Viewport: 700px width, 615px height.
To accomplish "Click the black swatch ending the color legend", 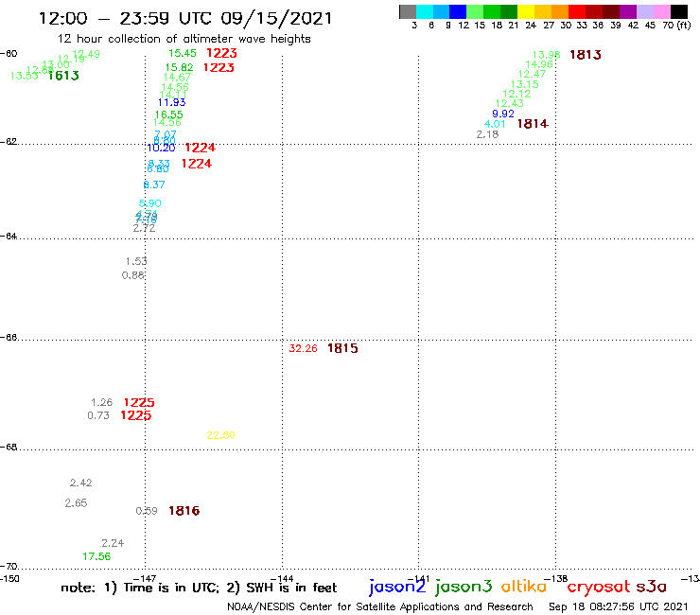I will click(678, 12).
